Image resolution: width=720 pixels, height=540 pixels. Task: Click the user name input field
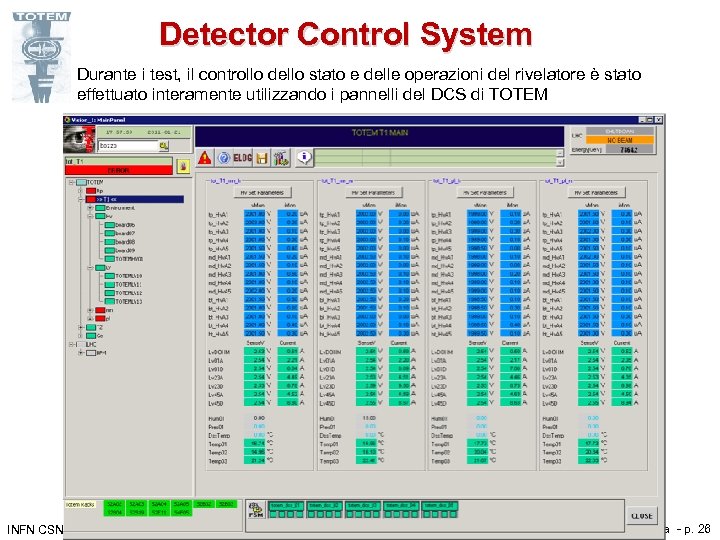128,146
